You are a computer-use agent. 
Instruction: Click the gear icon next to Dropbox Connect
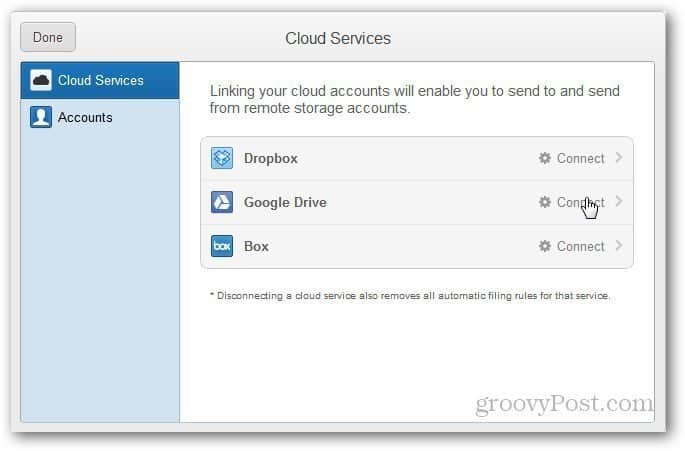click(544, 158)
